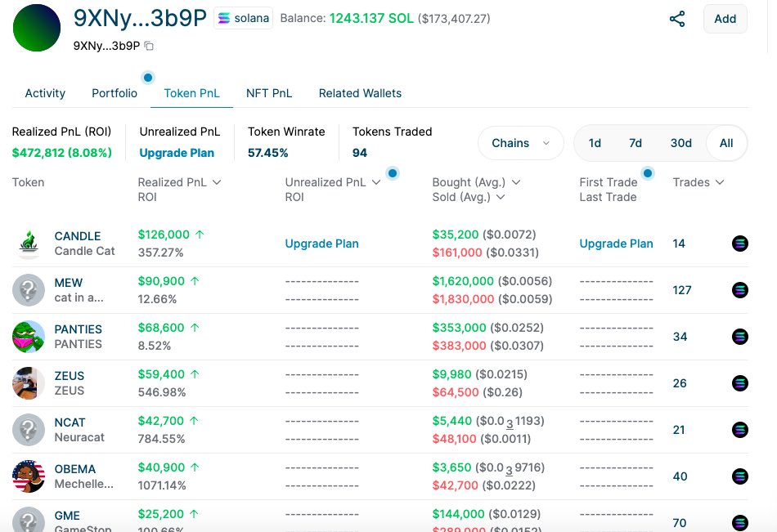Open the Related Wallets tab
The width and height of the screenshot is (777, 532).
pos(360,93)
